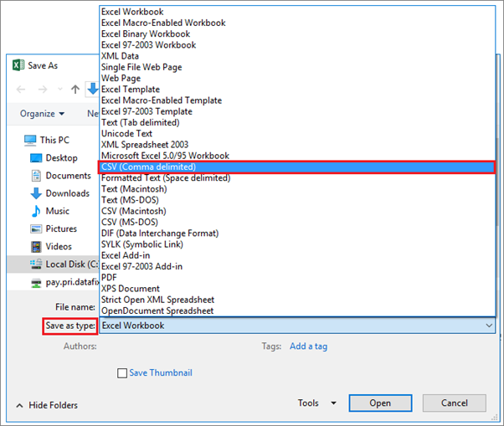Choose Excel 97-2003 Template option
The height and width of the screenshot is (426, 504).
click(297, 111)
